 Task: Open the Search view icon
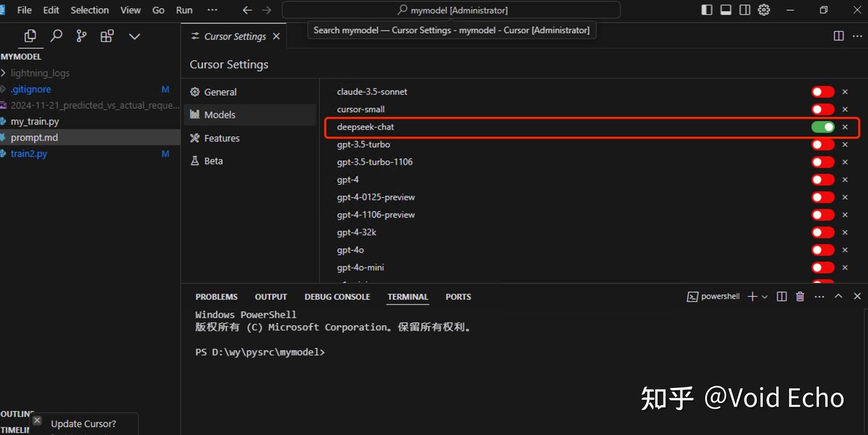[56, 36]
